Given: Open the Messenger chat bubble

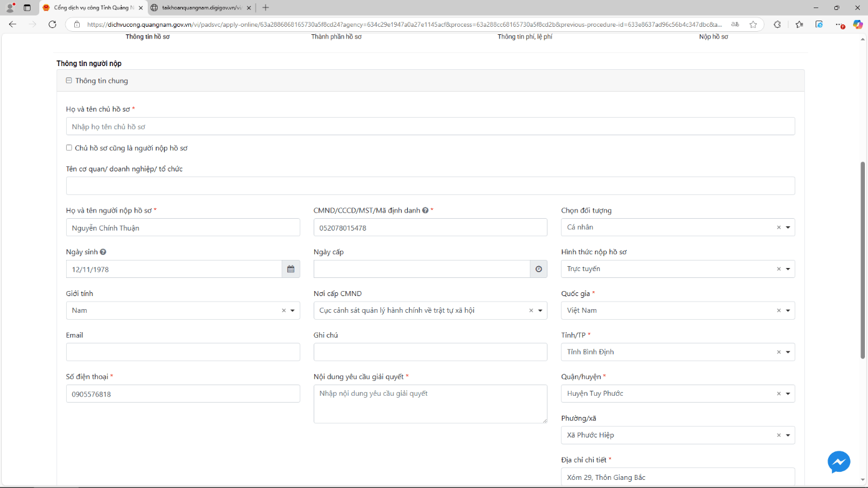Looking at the screenshot, I should [x=839, y=462].
